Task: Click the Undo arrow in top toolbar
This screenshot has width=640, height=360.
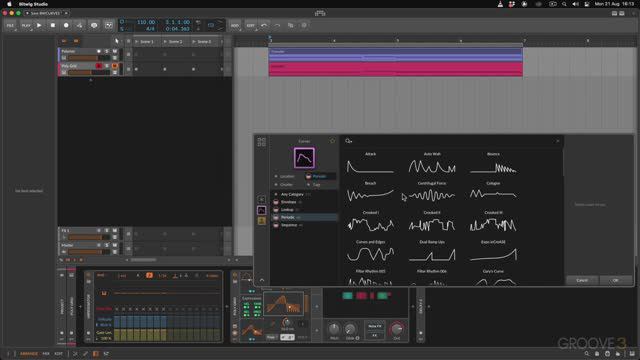Action: coord(264,25)
